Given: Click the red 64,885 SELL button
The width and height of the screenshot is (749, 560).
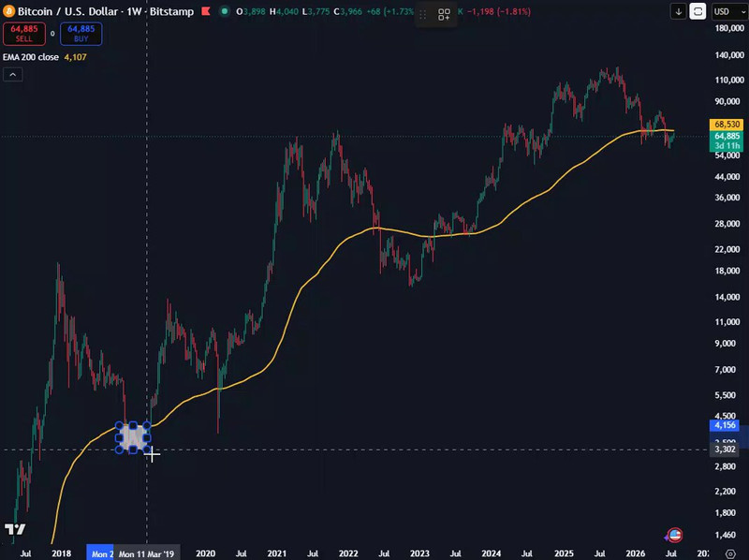Looking at the screenshot, I should tap(24, 34).
